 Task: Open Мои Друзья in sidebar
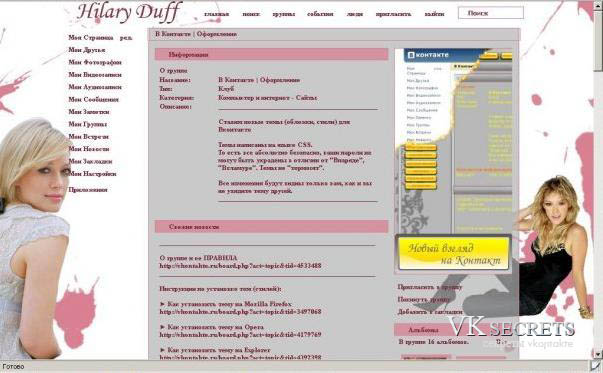[x=87, y=50]
